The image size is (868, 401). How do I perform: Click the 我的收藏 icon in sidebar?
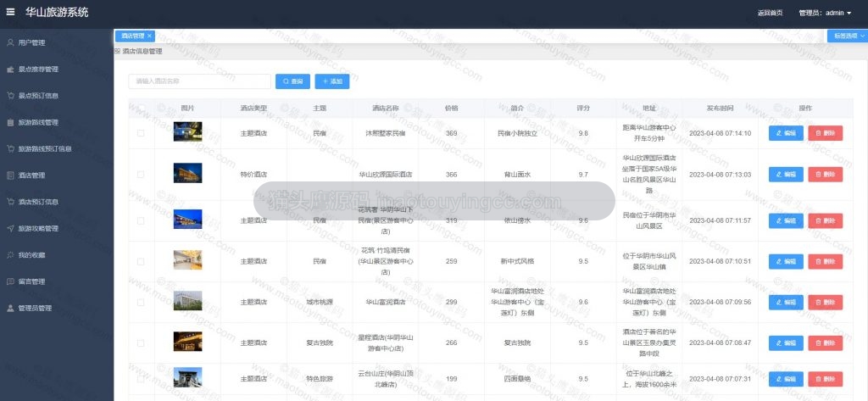[10, 255]
